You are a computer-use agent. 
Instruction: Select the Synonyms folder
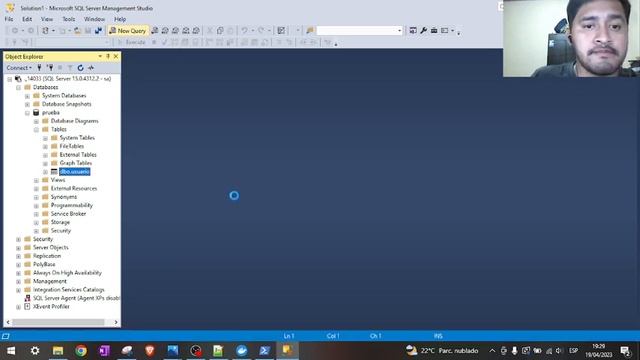64,197
